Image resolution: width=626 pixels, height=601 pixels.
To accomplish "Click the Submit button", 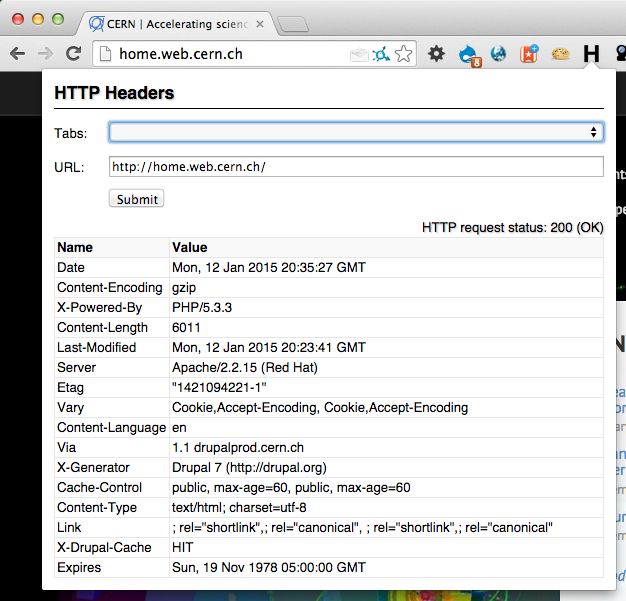I will (x=137, y=198).
